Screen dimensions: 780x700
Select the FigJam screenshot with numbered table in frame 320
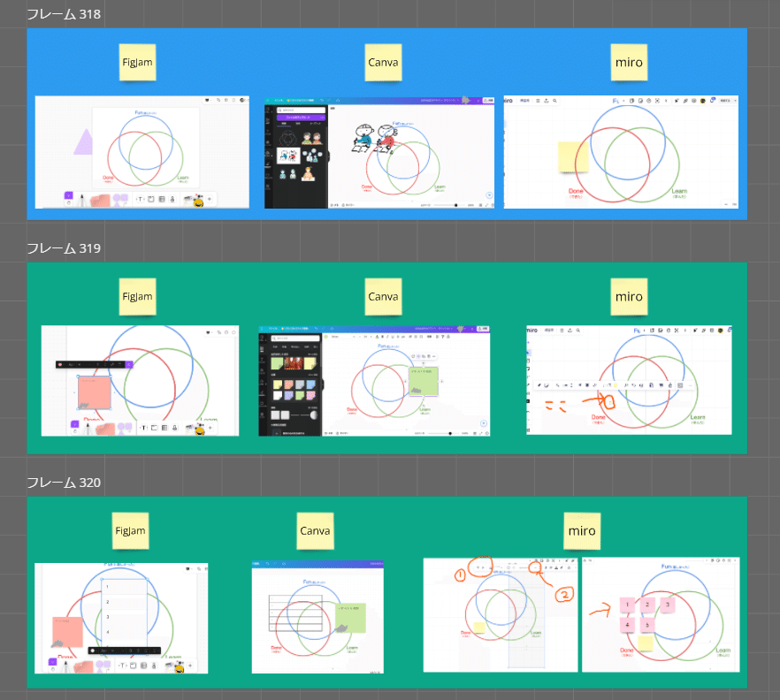click(121, 619)
